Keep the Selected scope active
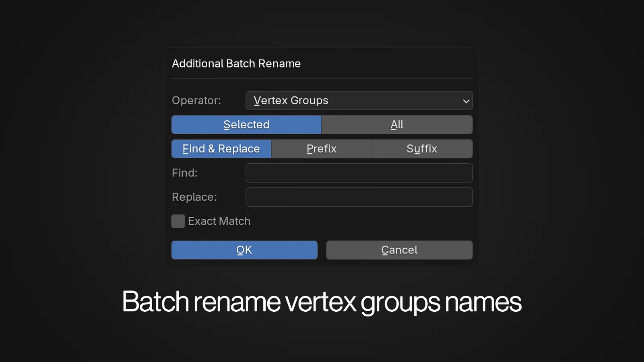This screenshot has width=644, height=362. (246, 125)
